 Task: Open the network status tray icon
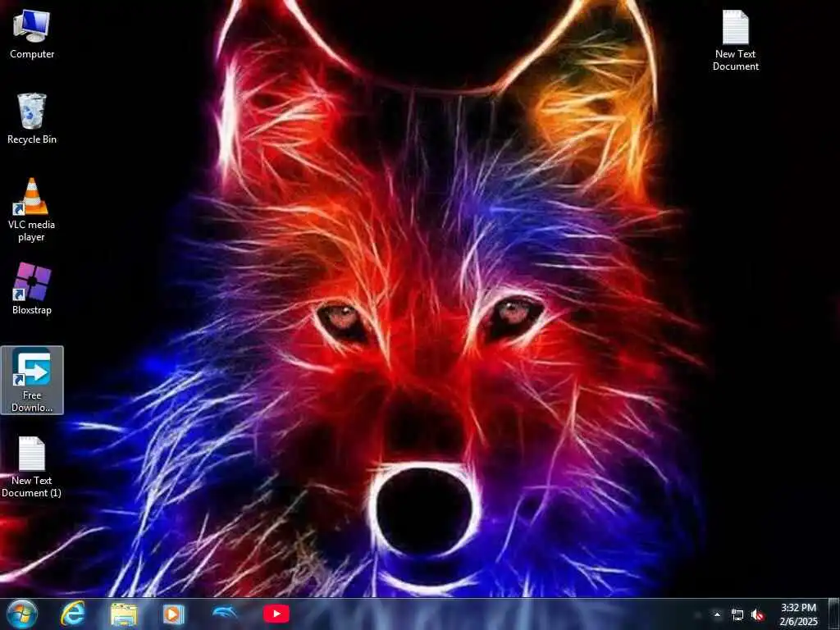point(737,615)
